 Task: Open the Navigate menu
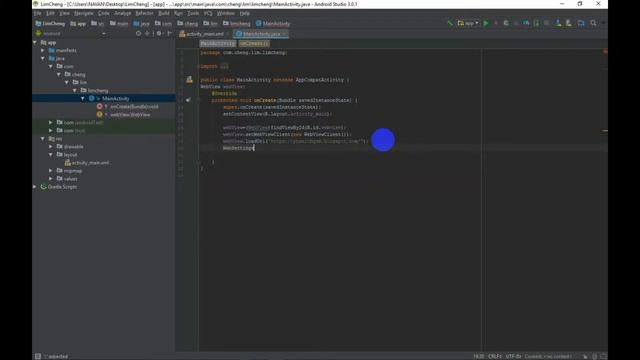[x=84, y=13]
